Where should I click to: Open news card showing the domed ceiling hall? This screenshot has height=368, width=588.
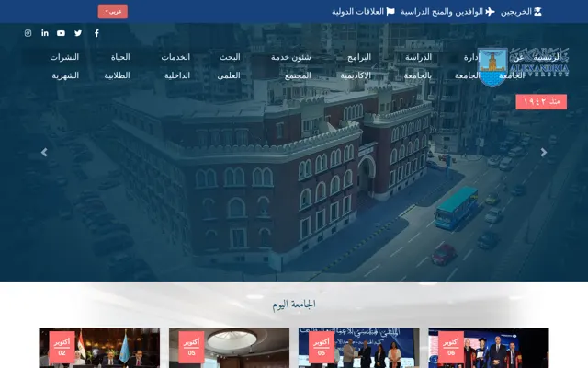[x=229, y=348]
